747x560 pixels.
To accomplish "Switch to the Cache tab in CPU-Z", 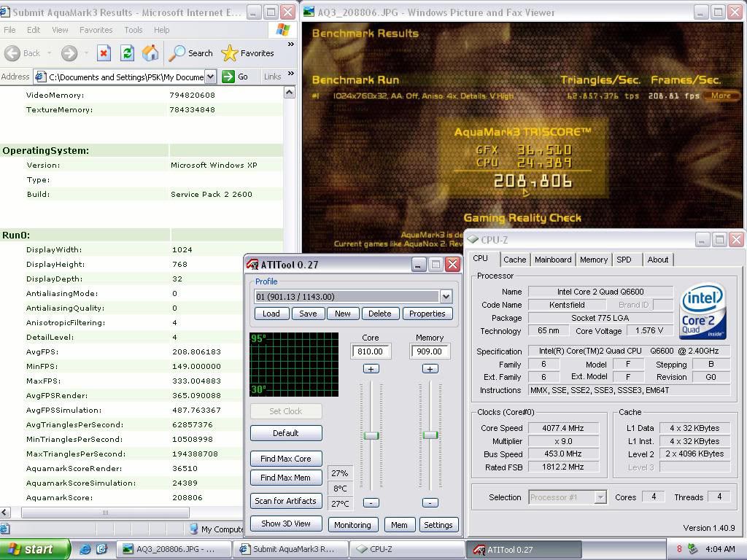I will coord(514,260).
